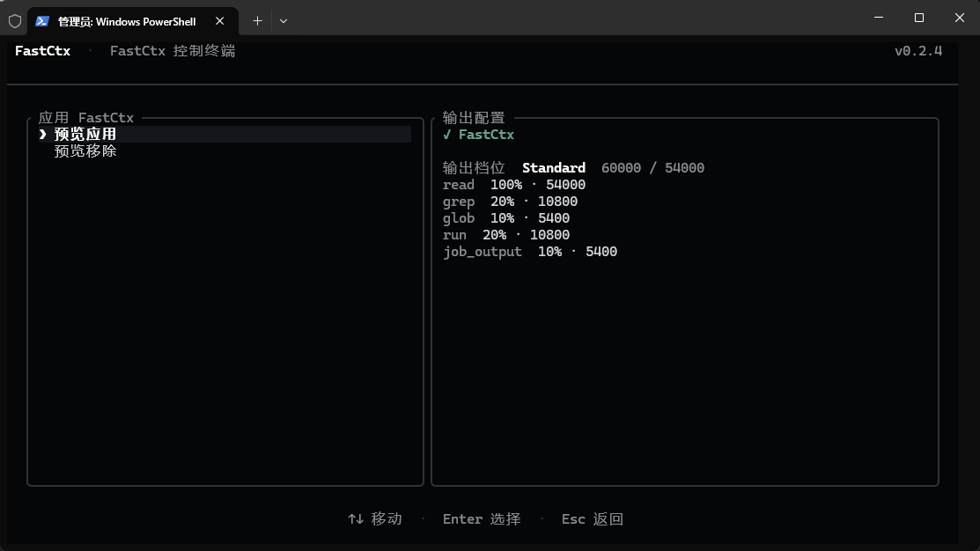Click the FastCtx 控制终端 subtitle
The height and width of the screenshot is (551, 980).
tap(173, 51)
